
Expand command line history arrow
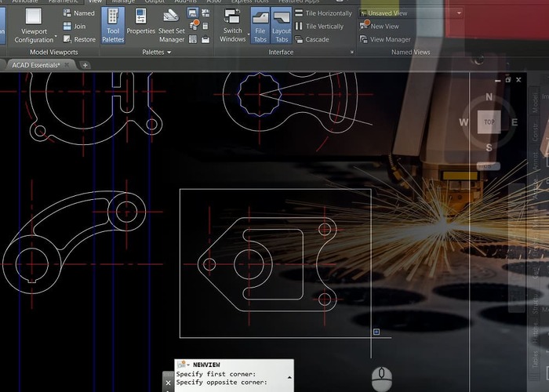coord(289,377)
